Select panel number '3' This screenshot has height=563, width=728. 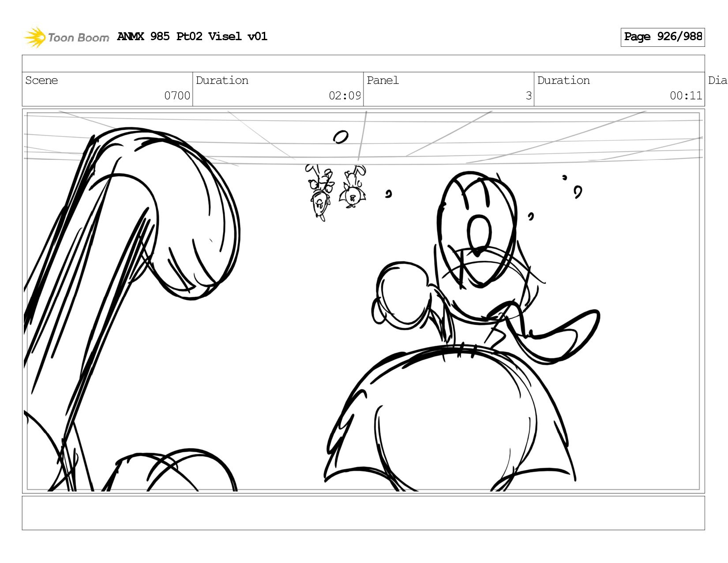[529, 95]
